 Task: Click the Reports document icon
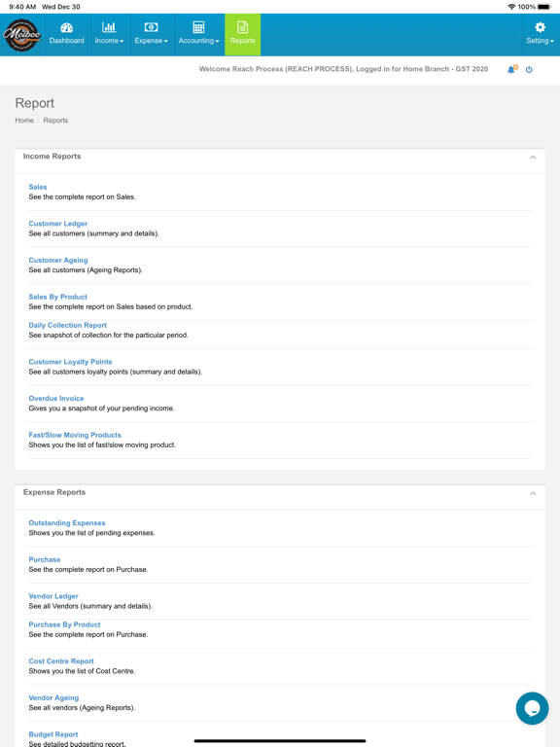point(242,27)
